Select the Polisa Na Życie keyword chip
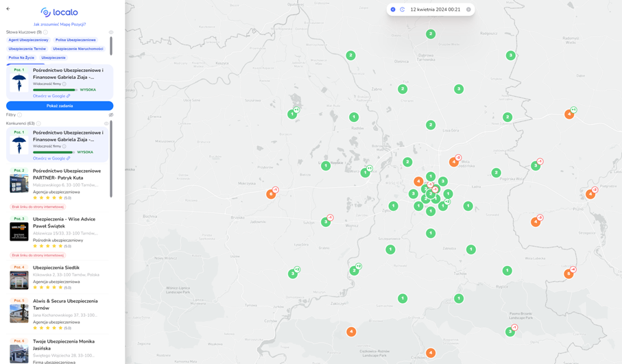The width and height of the screenshot is (622, 364). [21, 58]
